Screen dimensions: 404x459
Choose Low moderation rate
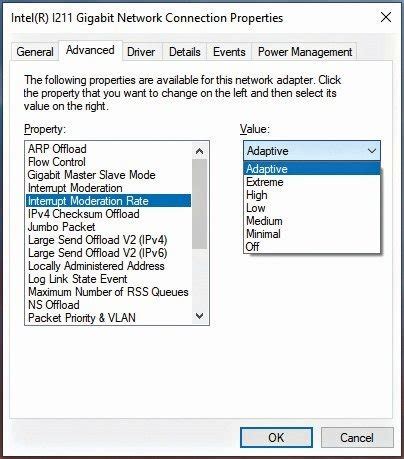312,208
